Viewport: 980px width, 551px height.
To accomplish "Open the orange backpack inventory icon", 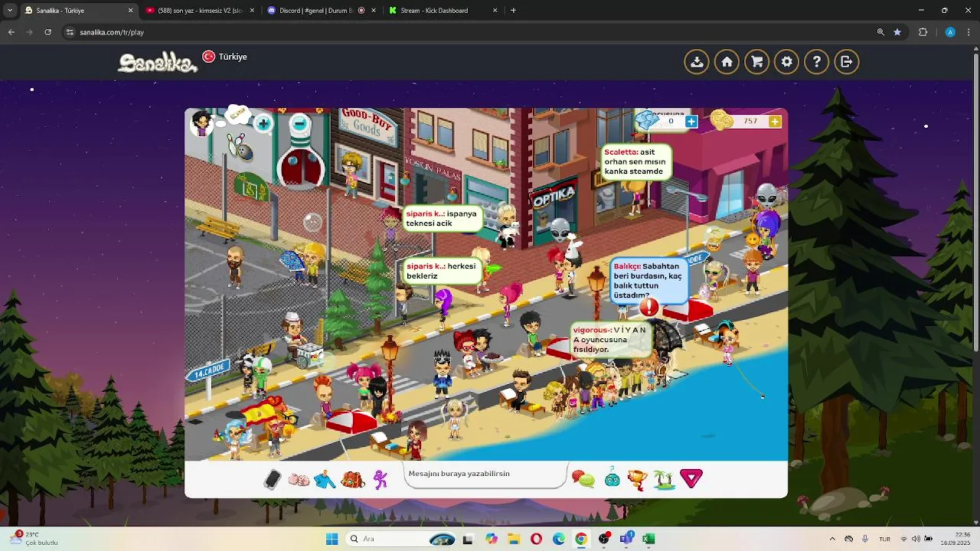I will [352, 480].
